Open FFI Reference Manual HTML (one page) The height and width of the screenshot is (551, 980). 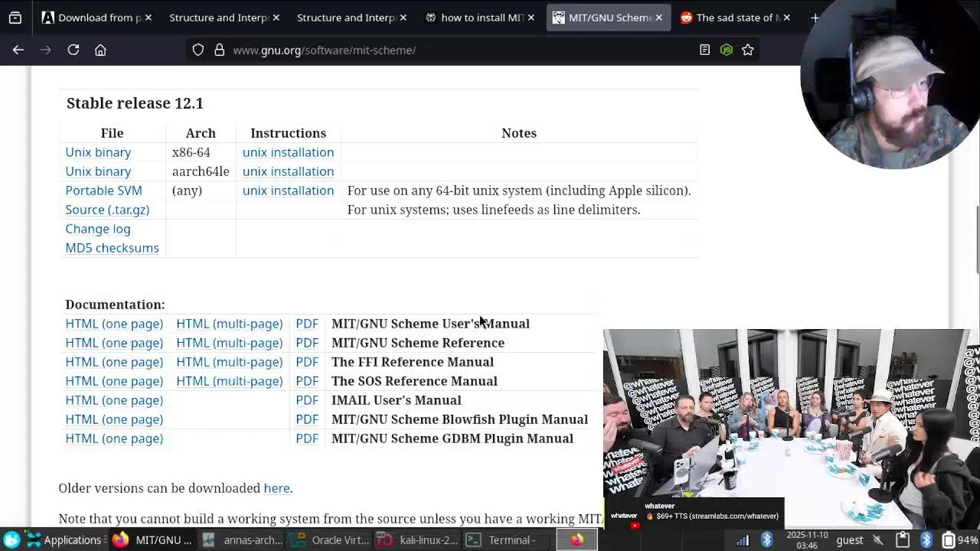click(x=114, y=362)
